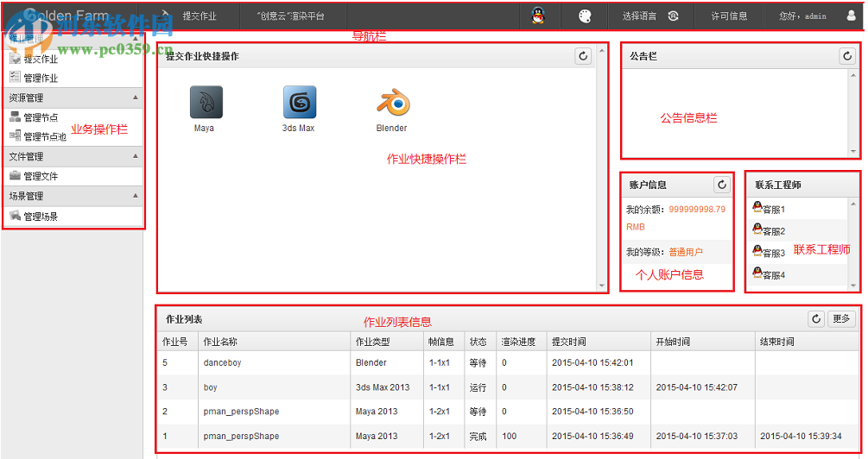The width and height of the screenshot is (868, 459).
Task: Collapse the 资源管理 sidebar section
Action: pos(136,97)
